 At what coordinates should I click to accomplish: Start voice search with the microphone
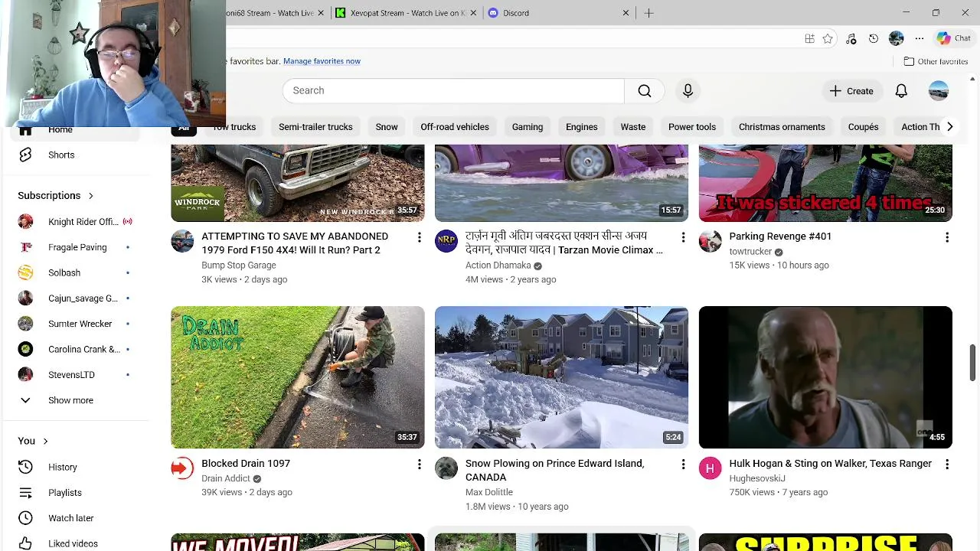(x=688, y=90)
